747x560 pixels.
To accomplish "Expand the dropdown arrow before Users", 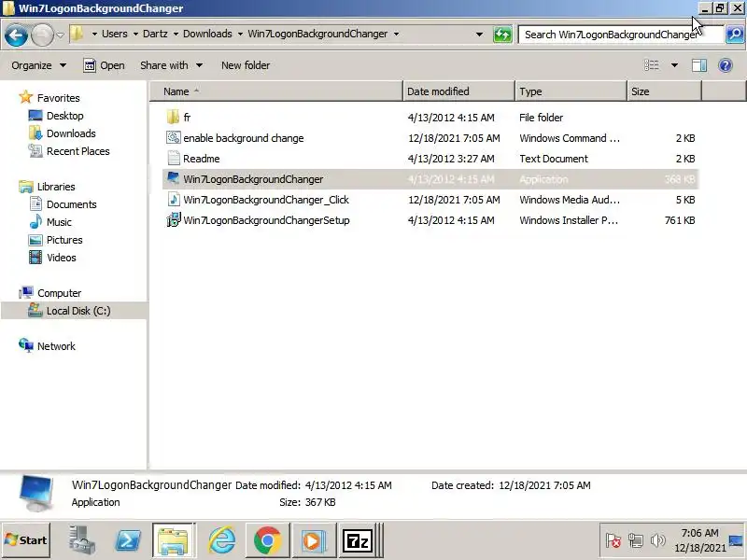I will [94, 34].
